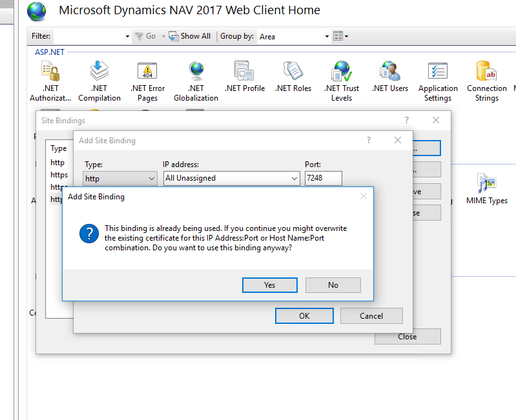Image resolution: width=516 pixels, height=420 pixels.
Task: Decline with the No button
Action: coord(333,285)
